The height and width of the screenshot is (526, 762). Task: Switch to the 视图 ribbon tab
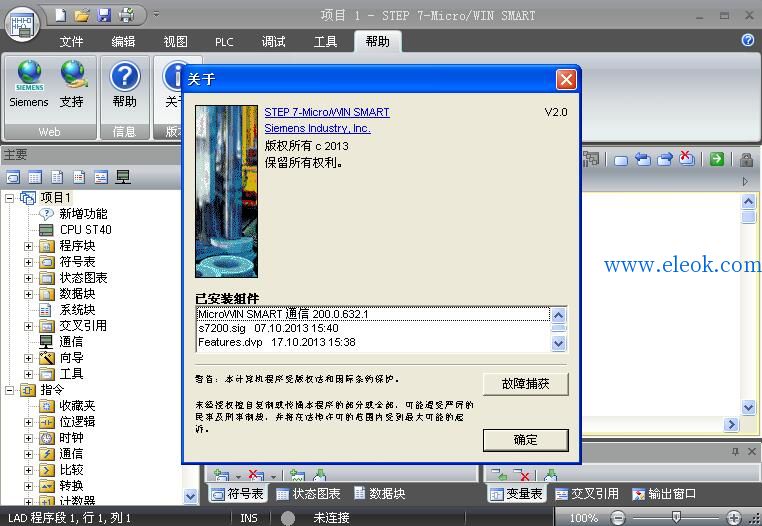pos(175,42)
